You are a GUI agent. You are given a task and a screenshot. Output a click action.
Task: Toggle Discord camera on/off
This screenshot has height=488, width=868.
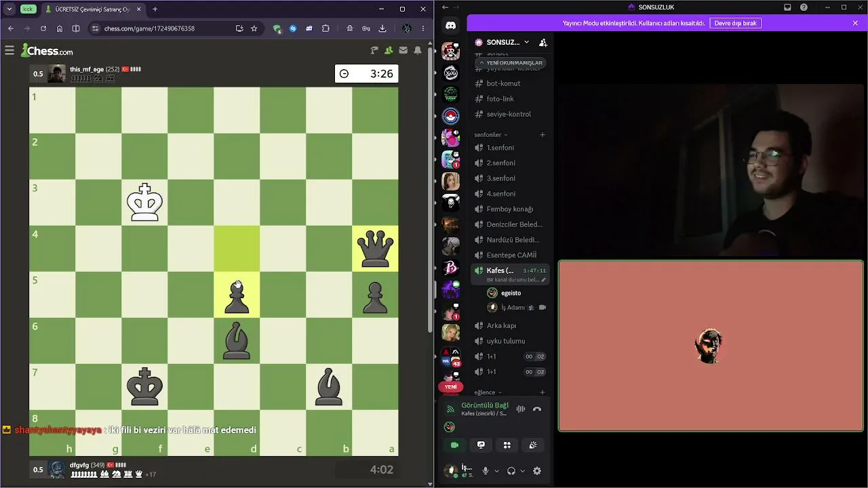tap(454, 445)
